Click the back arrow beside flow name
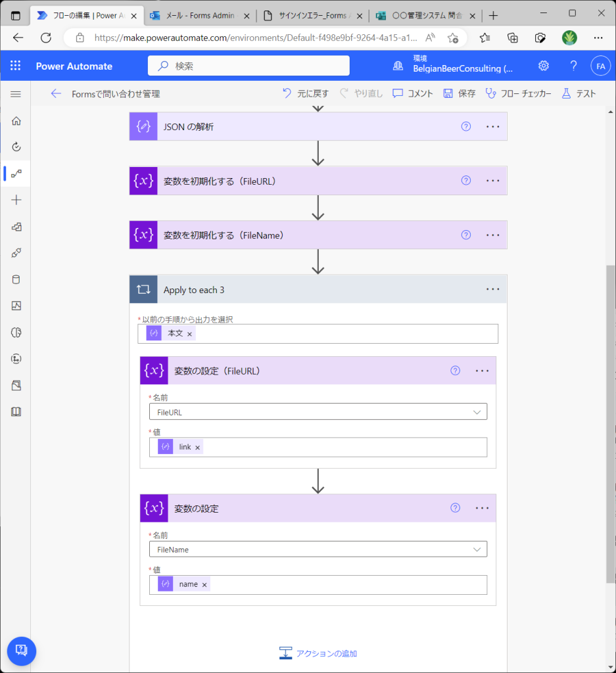 click(x=56, y=93)
